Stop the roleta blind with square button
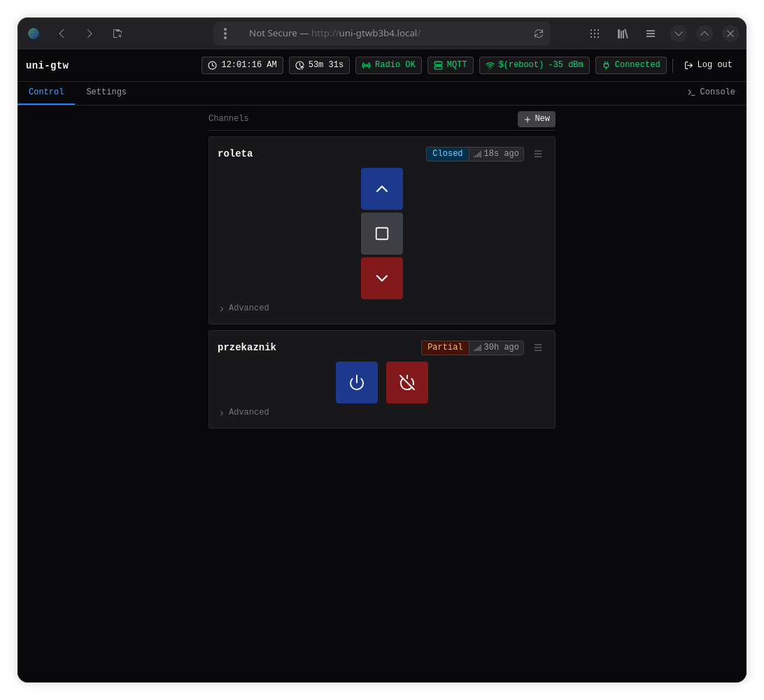This screenshot has height=700, width=764. (x=381, y=234)
